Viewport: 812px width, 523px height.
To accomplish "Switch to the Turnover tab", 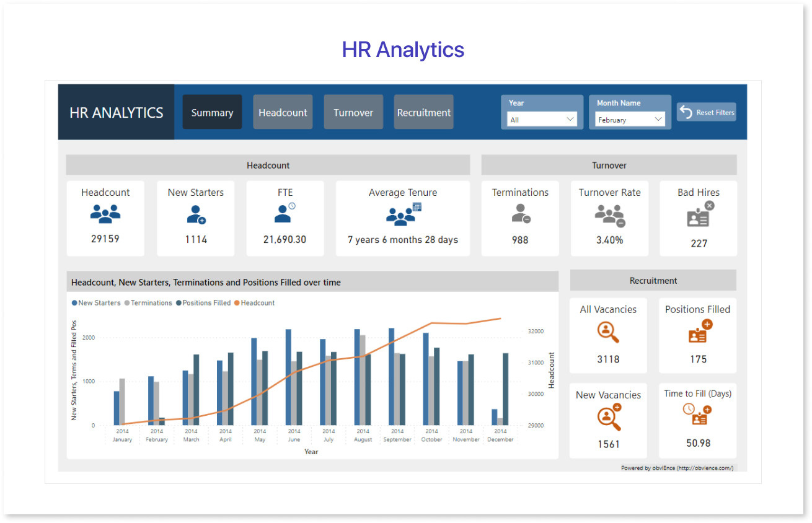I will tap(353, 112).
